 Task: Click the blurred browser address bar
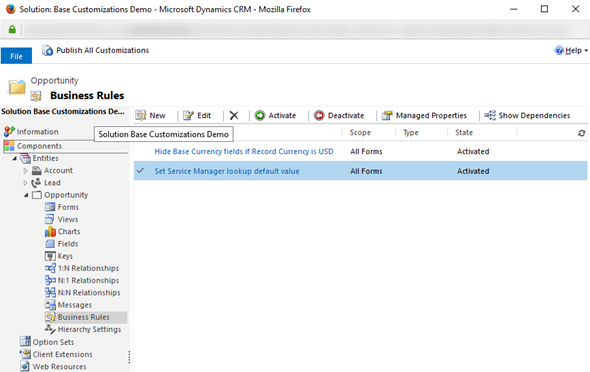click(x=297, y=29)
